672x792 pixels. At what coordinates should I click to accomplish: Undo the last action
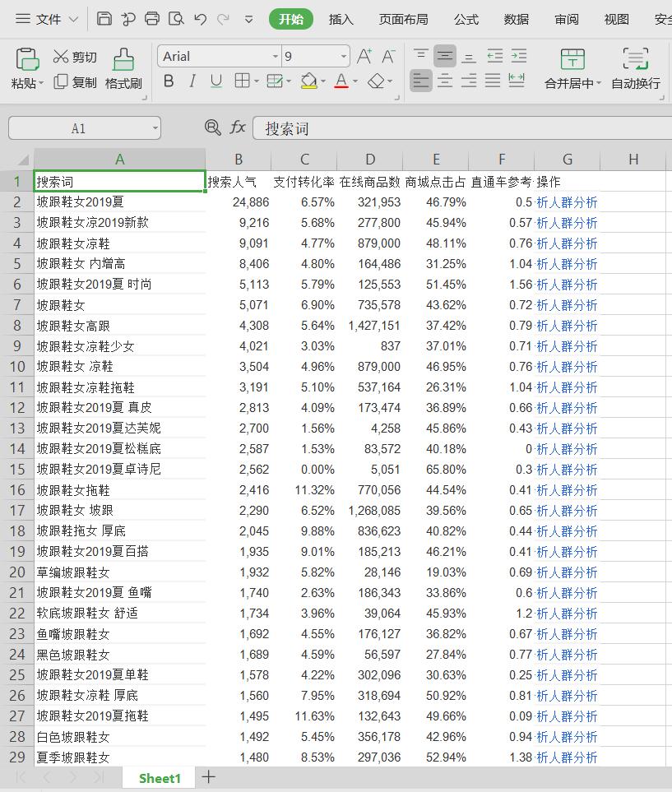(200, 19)
